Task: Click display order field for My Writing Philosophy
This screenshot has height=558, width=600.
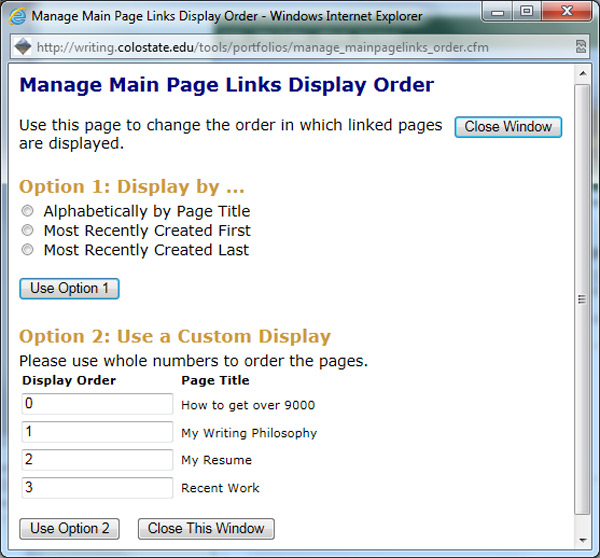Action: pyautogui.click(x=97, y=432)
